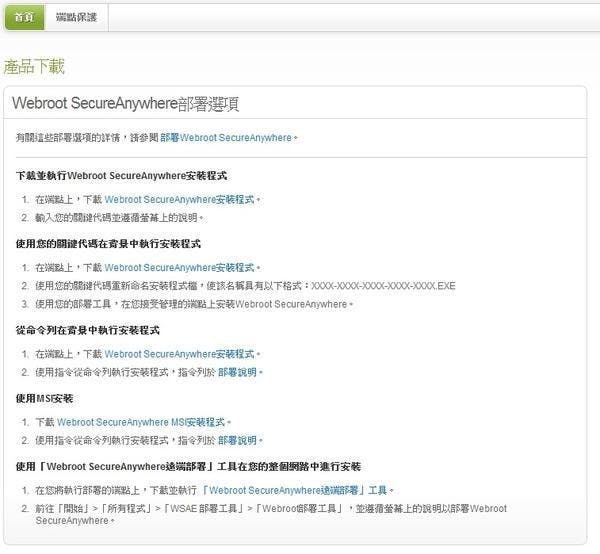Select heading 使用您的關鍵代碼在背景中執行安裝程式
Image resolution: width=600 pixels, height=554 pixels.
109,243
